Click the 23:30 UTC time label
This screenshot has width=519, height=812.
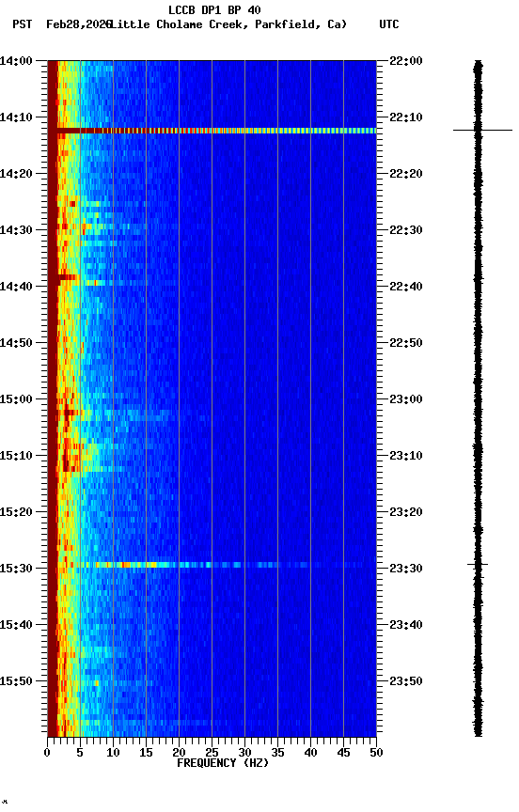coord(406,569)
